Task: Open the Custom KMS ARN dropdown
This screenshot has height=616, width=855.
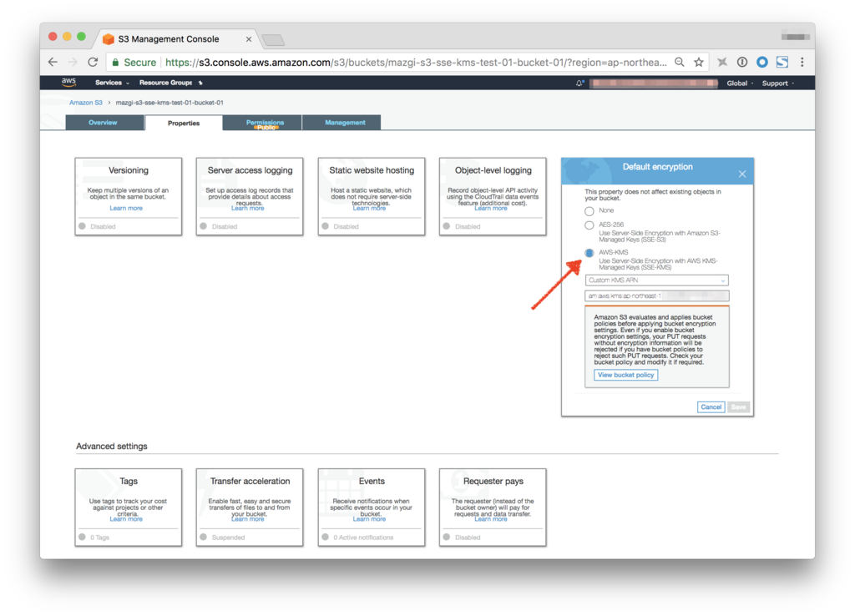Action: coord(657,280)
